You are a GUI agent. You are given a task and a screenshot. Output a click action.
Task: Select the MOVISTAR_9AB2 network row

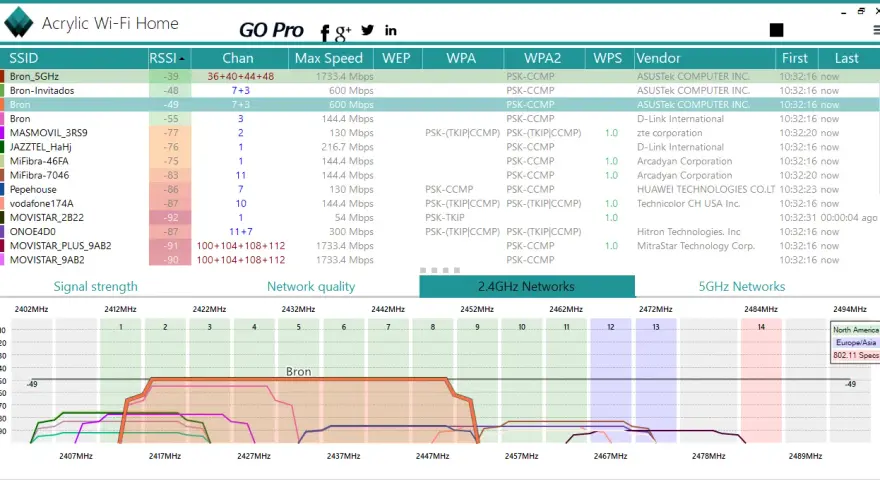(440, 259)
